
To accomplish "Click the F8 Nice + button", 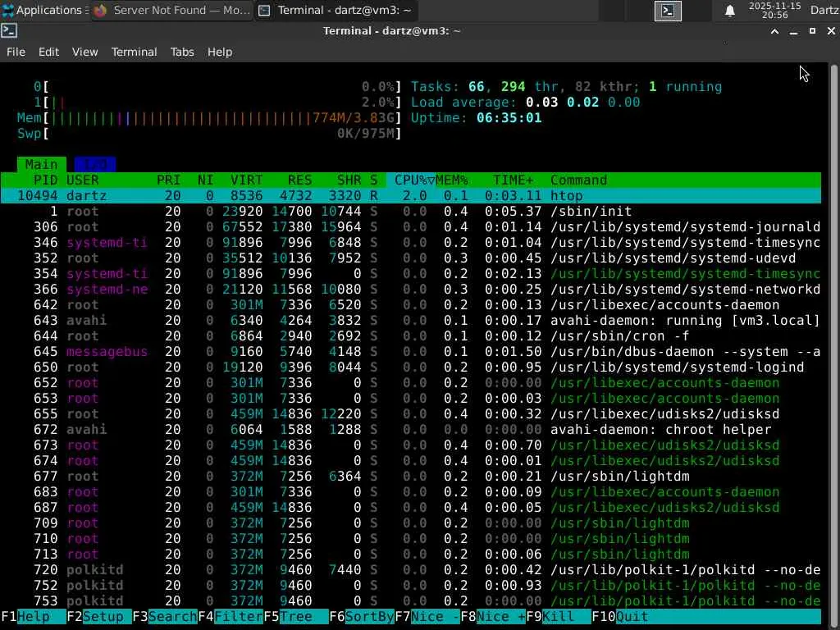I will coord(493,617).
